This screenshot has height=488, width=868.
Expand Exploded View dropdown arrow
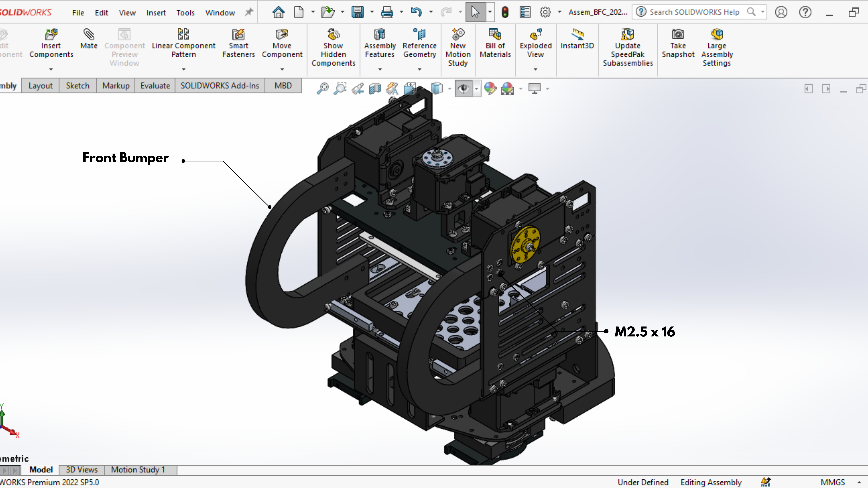pyautogui.click(x=535, y=69)
